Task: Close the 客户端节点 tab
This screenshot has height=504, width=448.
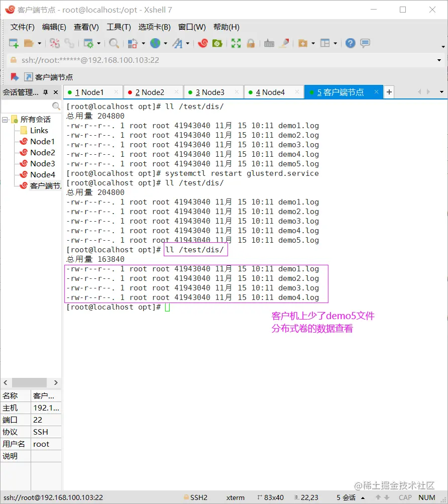Action: coord(376,92)
